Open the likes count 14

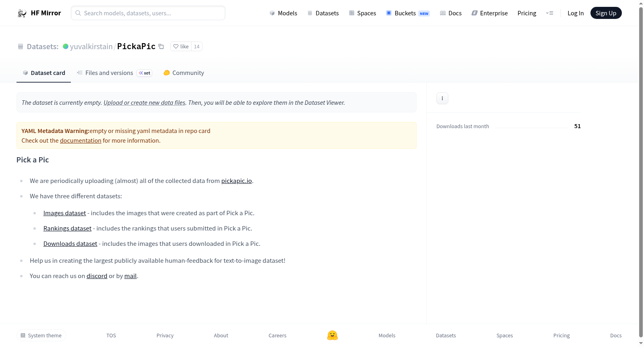(197, 46)
